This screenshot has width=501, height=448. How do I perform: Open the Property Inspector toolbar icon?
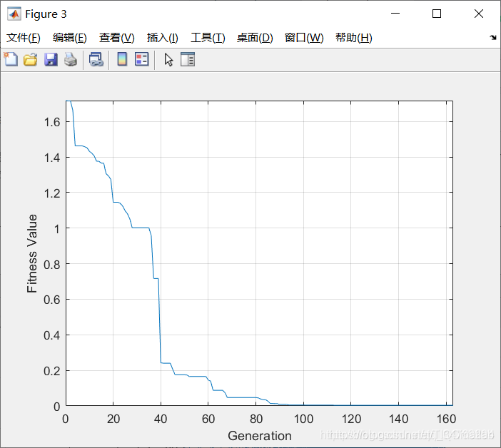(188, 59)
